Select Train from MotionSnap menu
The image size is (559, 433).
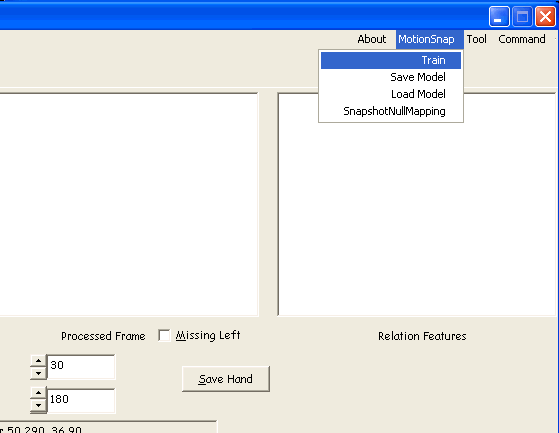tap(391, 60)
